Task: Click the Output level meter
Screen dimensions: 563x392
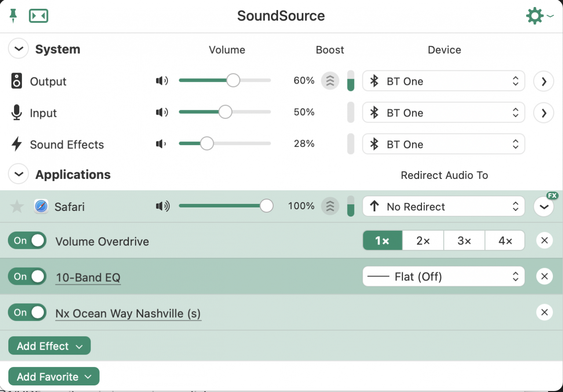Action: (x=351, y=81)
